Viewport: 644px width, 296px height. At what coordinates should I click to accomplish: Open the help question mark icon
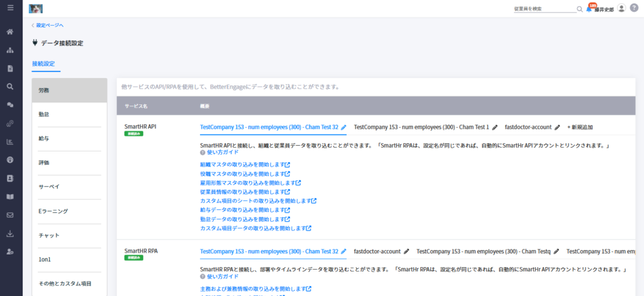(634, 8)
